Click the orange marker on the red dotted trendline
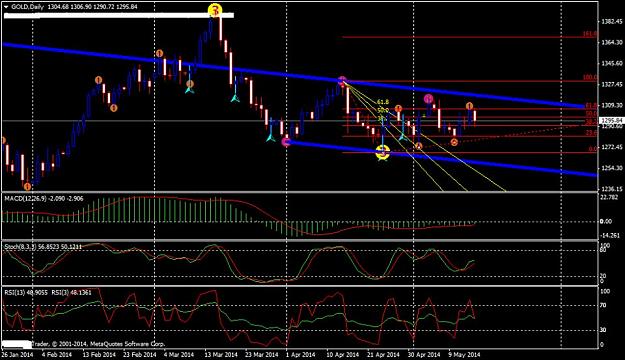 point(454,142)
